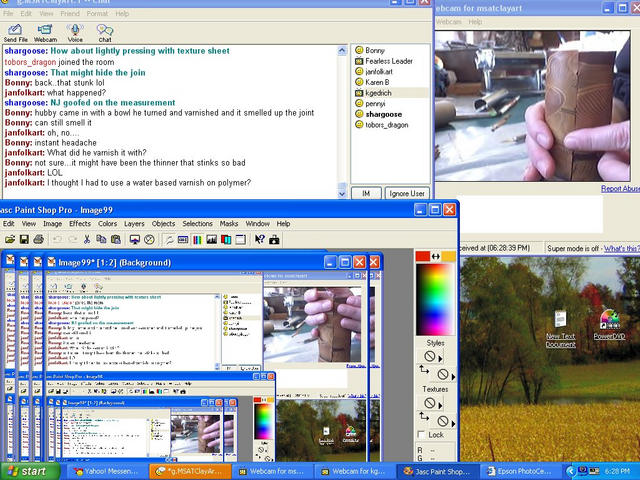The height and width of the screenshot is (480, 640).
Task: Click the Ignore User button
Action: (407, 193)
